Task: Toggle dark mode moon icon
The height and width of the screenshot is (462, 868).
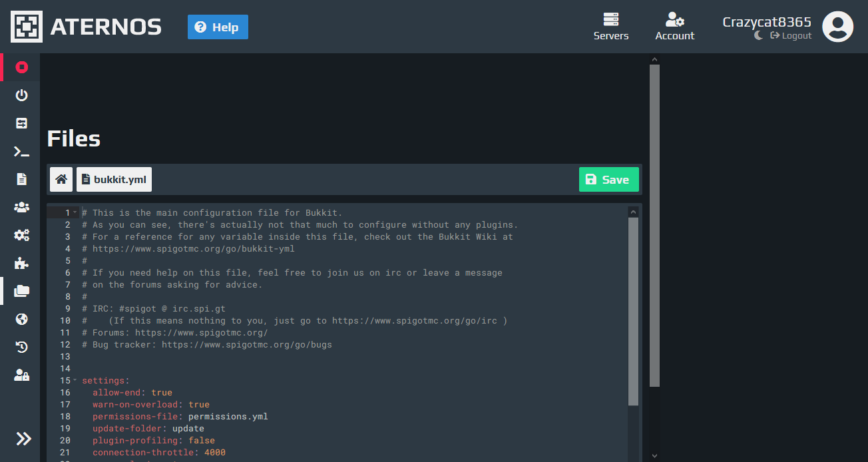Action: point(758,35)
